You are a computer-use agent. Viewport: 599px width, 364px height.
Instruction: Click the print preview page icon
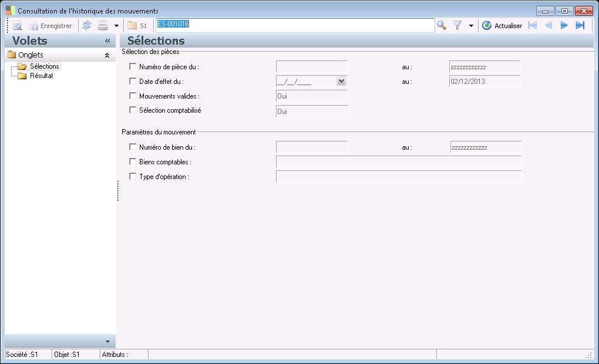coord(17,26)
